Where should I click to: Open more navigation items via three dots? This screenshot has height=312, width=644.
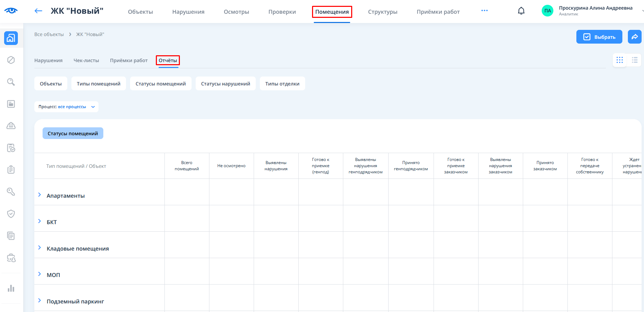[484, 11]
